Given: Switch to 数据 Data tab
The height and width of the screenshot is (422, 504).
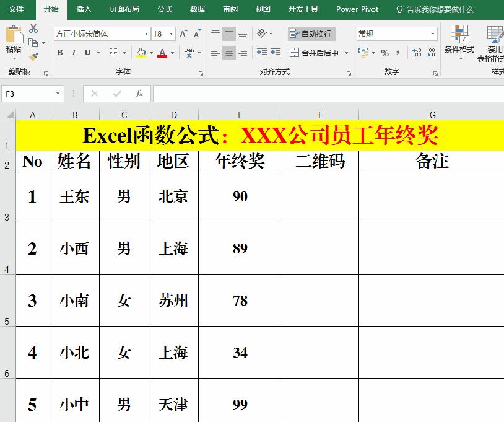Looking at the screenshot, I should tap(198, 9).
